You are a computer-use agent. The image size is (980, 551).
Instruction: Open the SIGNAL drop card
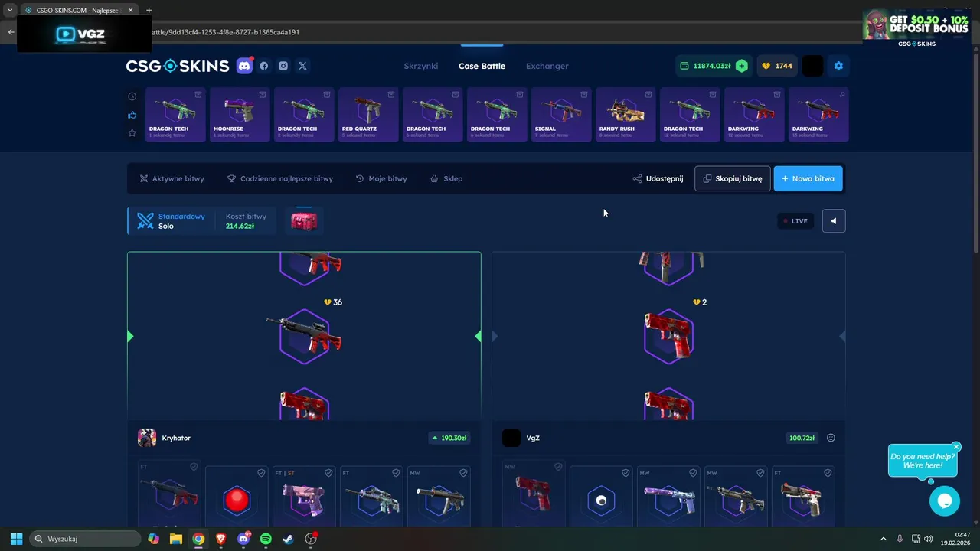coord(561,115)
